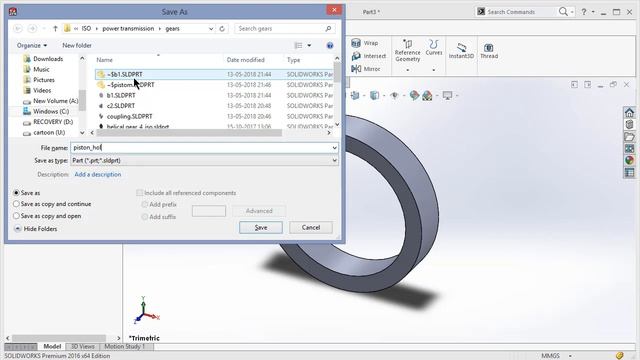Expand the address path history dropdown

(x=211, y=29)
